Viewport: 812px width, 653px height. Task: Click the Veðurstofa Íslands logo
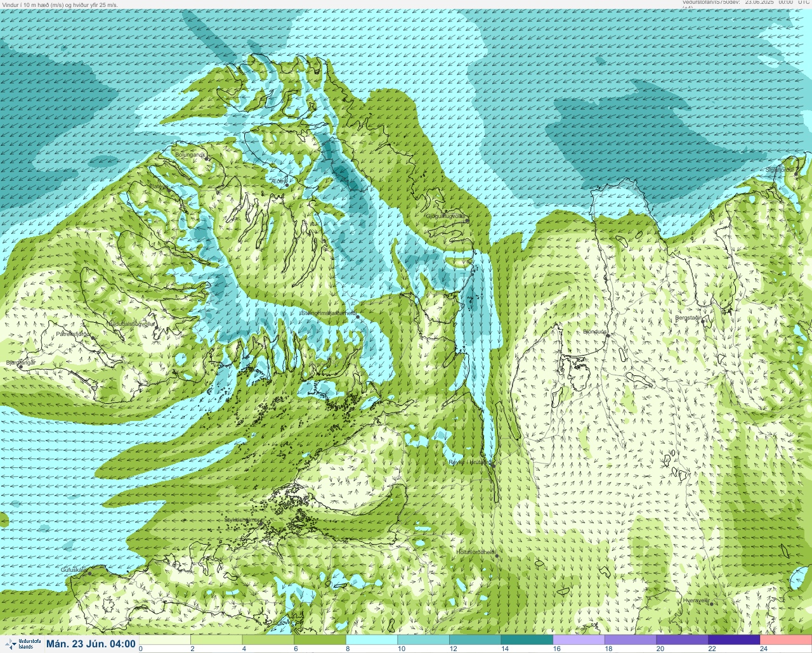point(22,643)
